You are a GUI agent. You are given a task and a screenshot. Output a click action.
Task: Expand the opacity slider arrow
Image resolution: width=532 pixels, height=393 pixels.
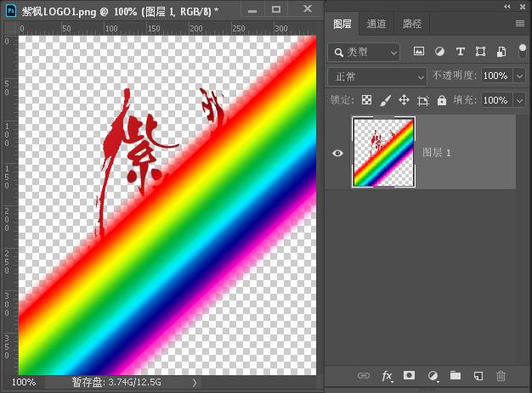520,76
